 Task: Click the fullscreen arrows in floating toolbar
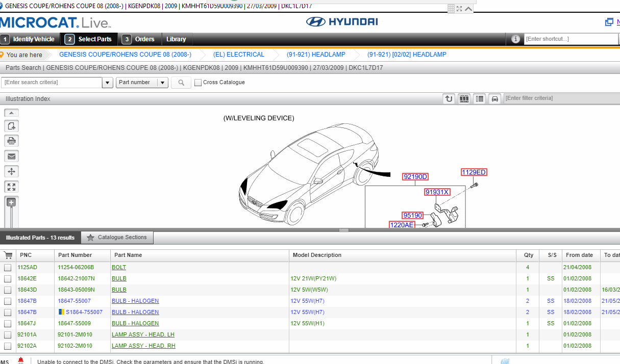point(459,9)
